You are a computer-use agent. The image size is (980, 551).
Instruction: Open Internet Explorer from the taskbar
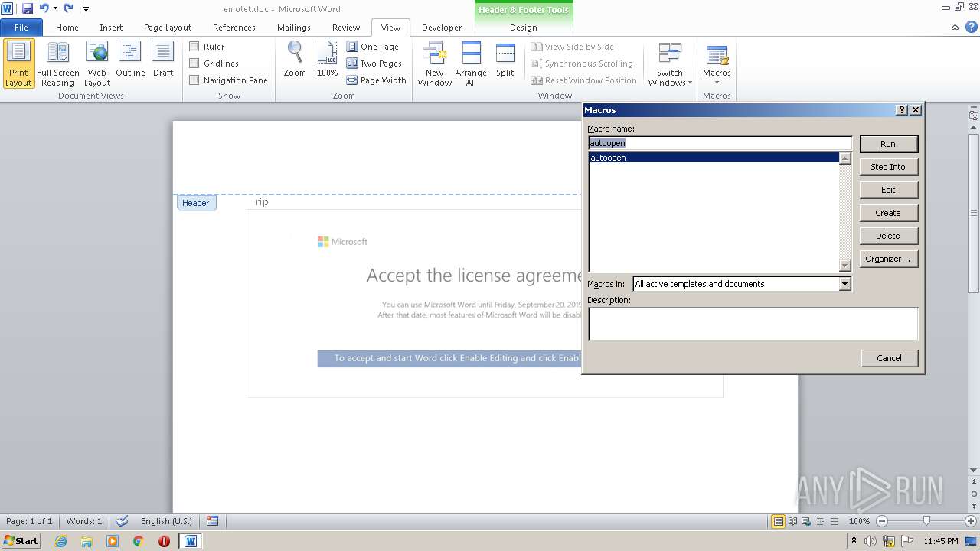coord(61,541)
